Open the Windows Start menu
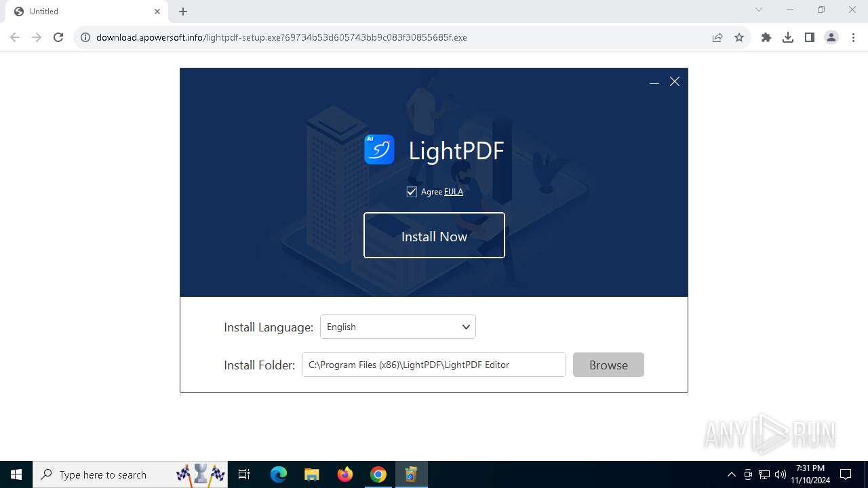Viewport: 868px width, 488px height. click(16, 474)
